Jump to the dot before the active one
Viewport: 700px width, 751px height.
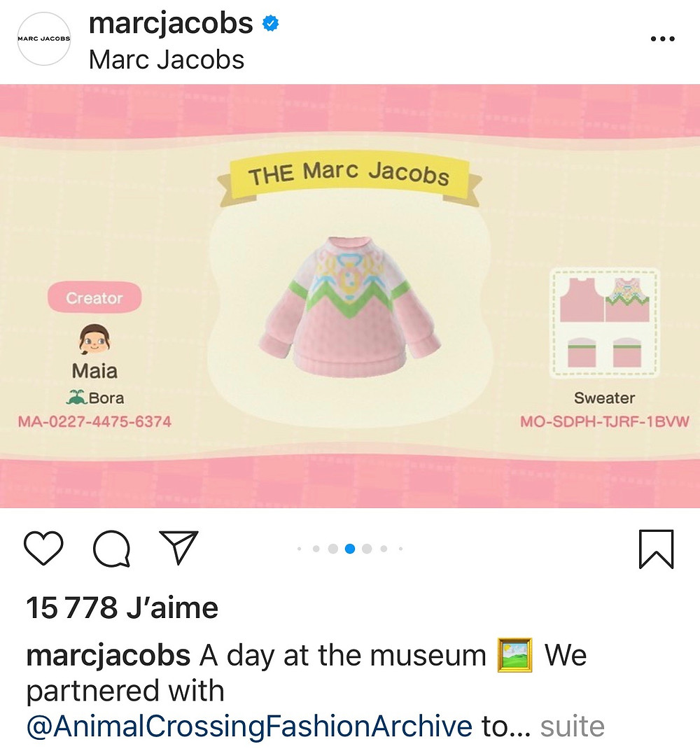click(x=333, y=549)
